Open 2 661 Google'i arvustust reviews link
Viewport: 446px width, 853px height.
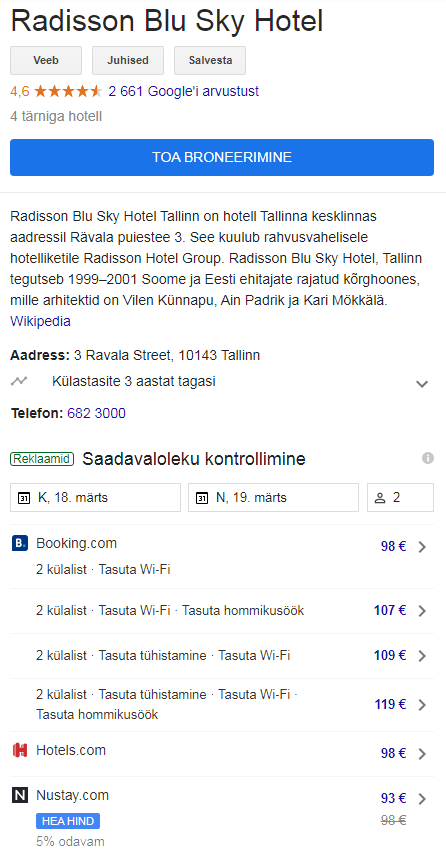183,91
